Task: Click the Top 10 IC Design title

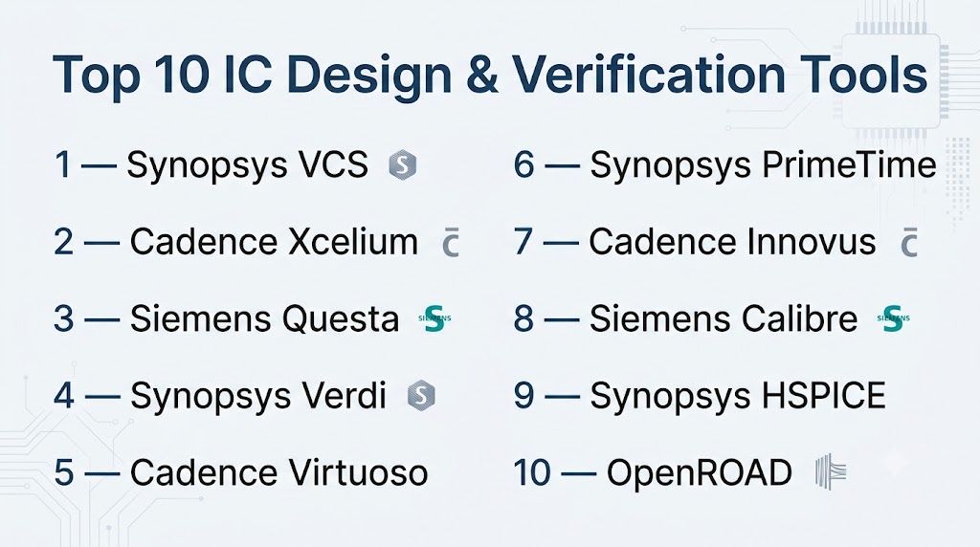Action: (490, 77)
